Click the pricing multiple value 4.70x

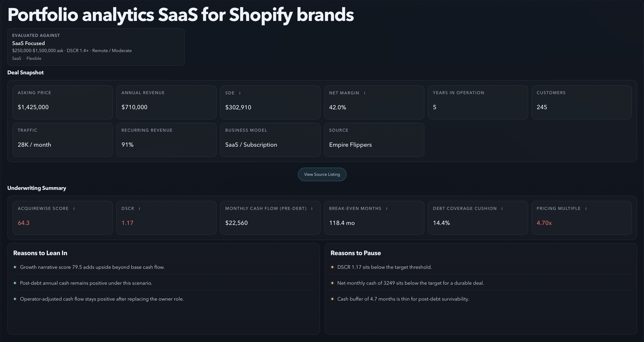tap(544, 223)
